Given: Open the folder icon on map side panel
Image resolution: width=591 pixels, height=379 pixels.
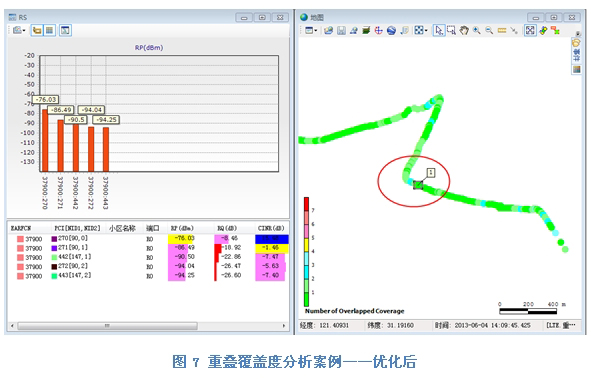Looking at the screenshot, I should point(576,43).
